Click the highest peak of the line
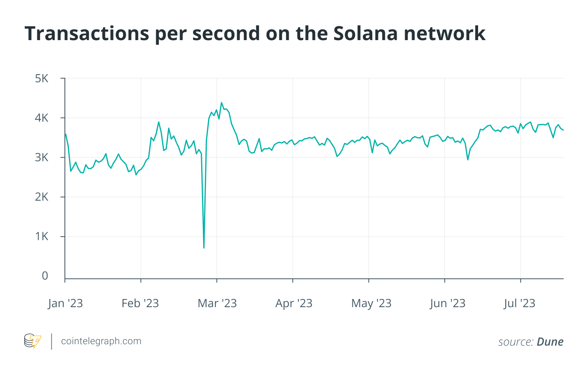The height and width of the screenshot is (374, 588). pyautogui.click(x=221, y=103)
